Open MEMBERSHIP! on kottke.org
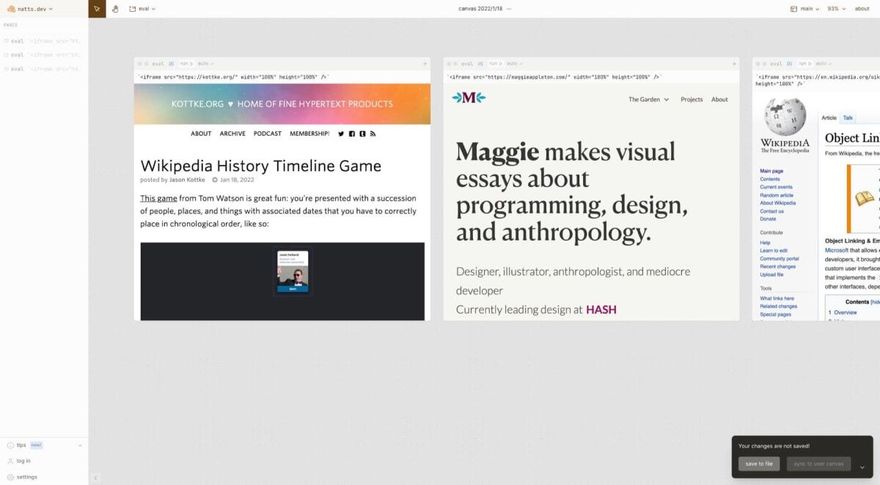This screenshot has height=485, width=880. 309,134
